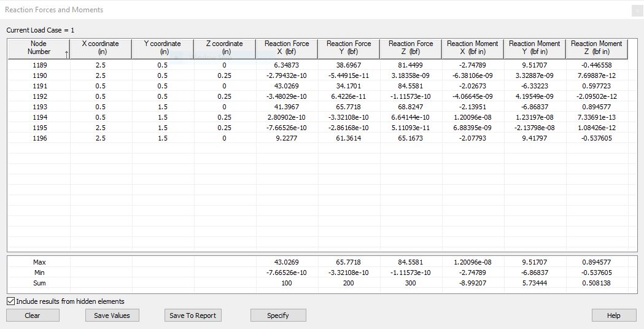Sort by Reaction Moment Y column
Screen dimensions: 644x329
(x=535, y=48)
